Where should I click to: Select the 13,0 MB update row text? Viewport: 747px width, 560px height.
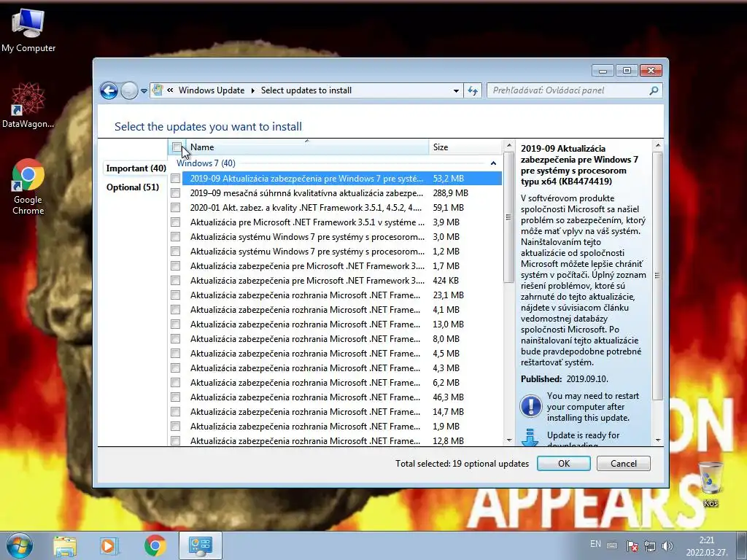pyautogui.click(x=305, y=324)
